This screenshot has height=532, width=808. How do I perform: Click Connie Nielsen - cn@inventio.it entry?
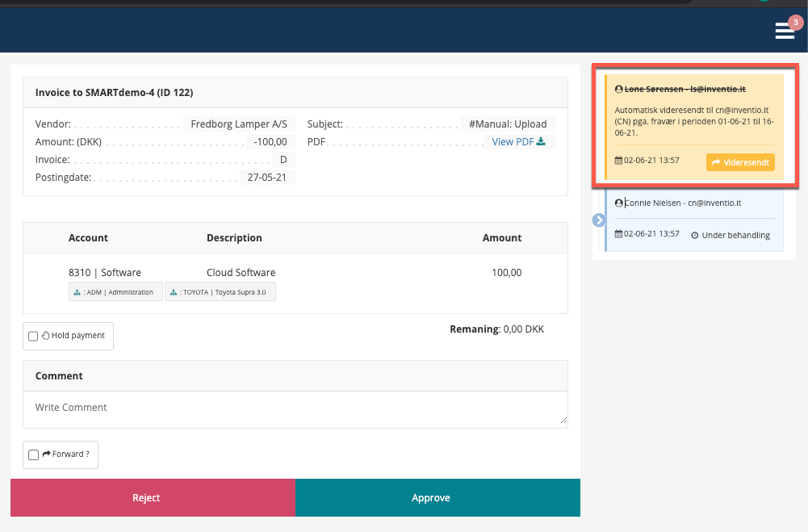click(x=683, y=203)
